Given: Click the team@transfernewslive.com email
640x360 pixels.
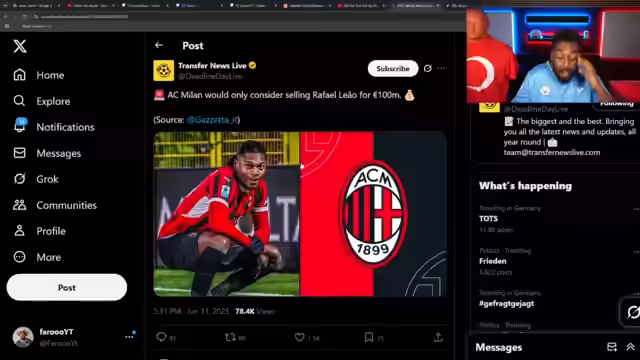Looking at the screenshot, I should pos(552,153).
